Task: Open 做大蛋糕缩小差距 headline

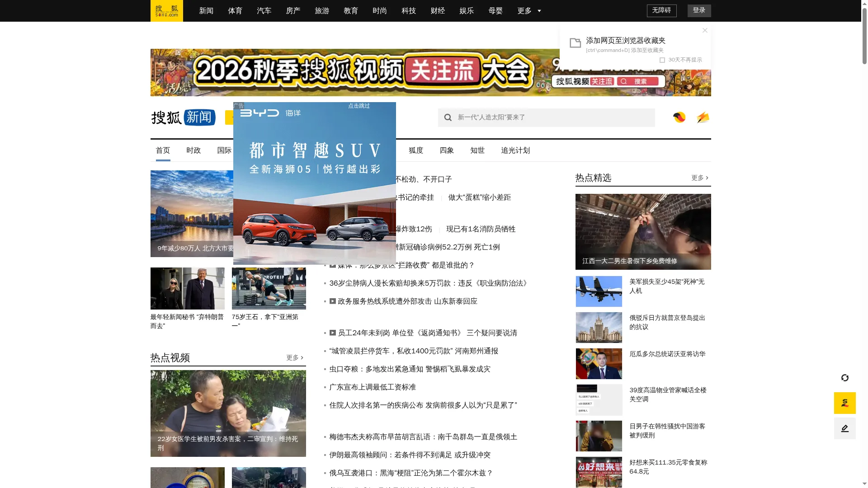Action: [x=480, y=197]
